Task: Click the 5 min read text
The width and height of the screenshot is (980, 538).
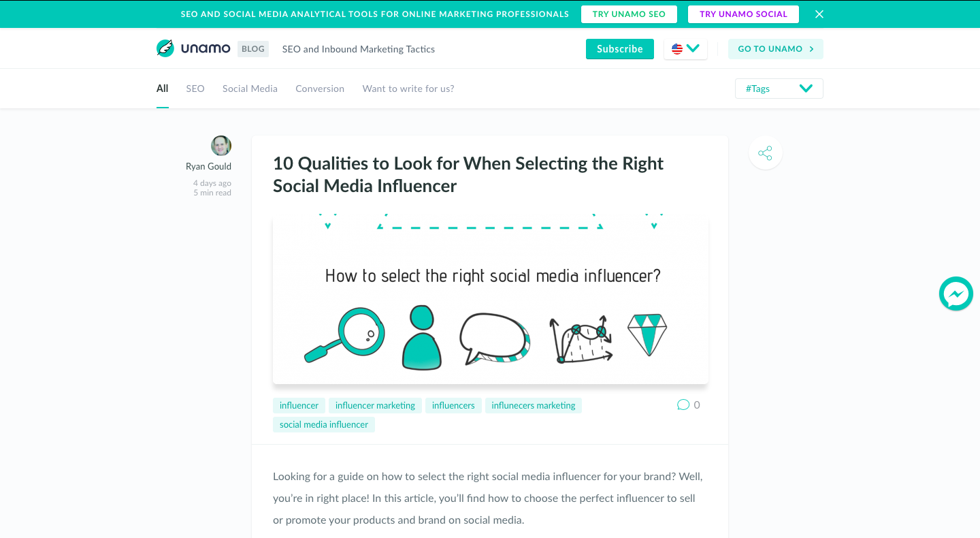Action: click(x=212, y=193)
